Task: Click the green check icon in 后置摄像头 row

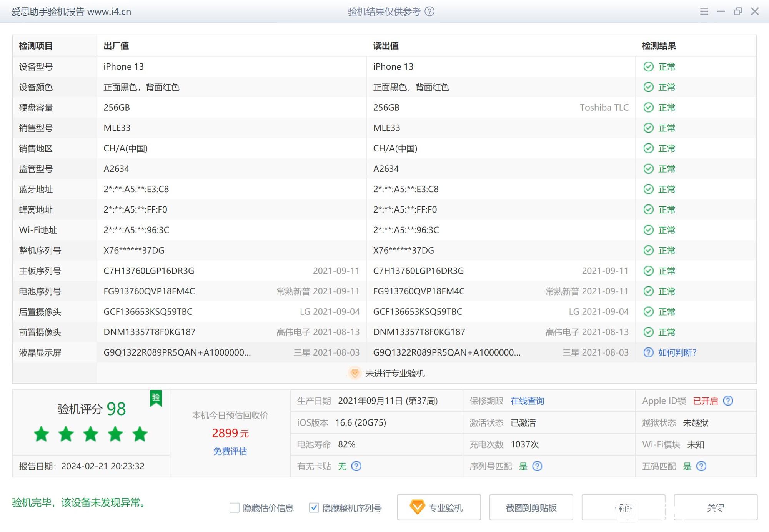Action: (648, 311)
